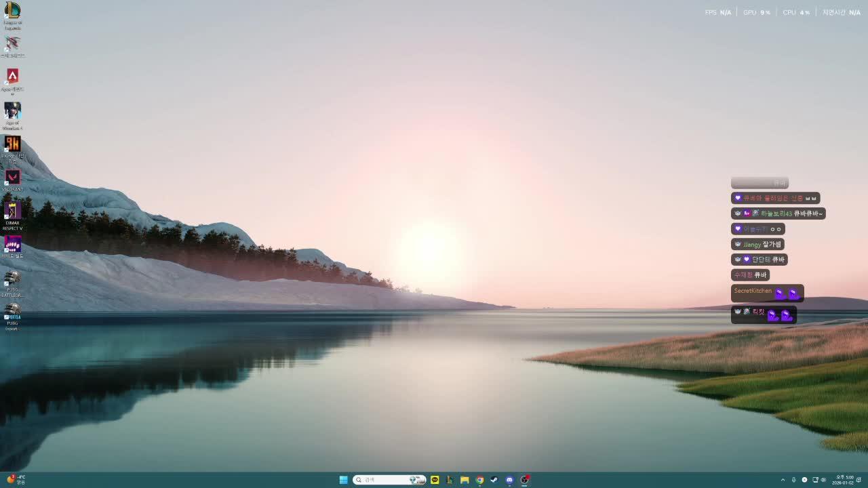
Task: Open Steam from the taskbar
Action: (x=494, y=480)
